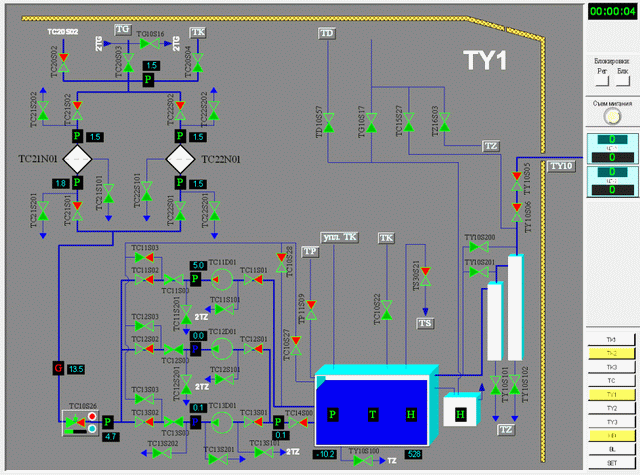Open the TY3 screen
Screen dimensions: 640x475
tap(611, 422)
